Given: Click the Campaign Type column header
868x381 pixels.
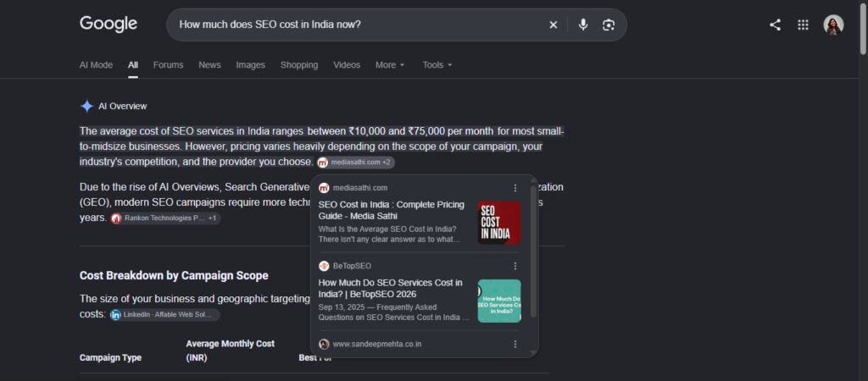Looking at the screenshot, I should (x=111, y=358).
